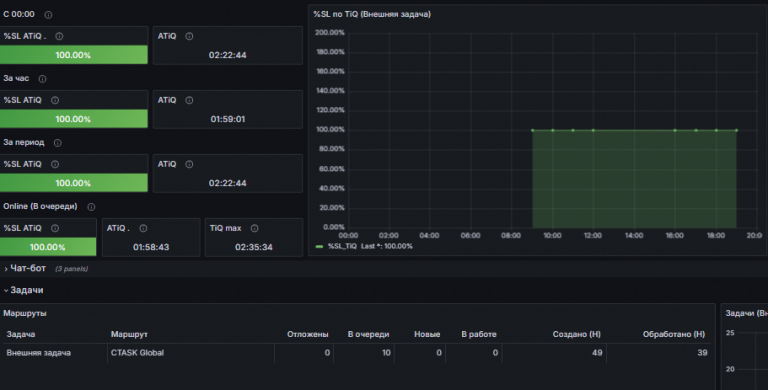Open the Online (В очереди) row title
The image size is (768, 390).
[40, 206]
